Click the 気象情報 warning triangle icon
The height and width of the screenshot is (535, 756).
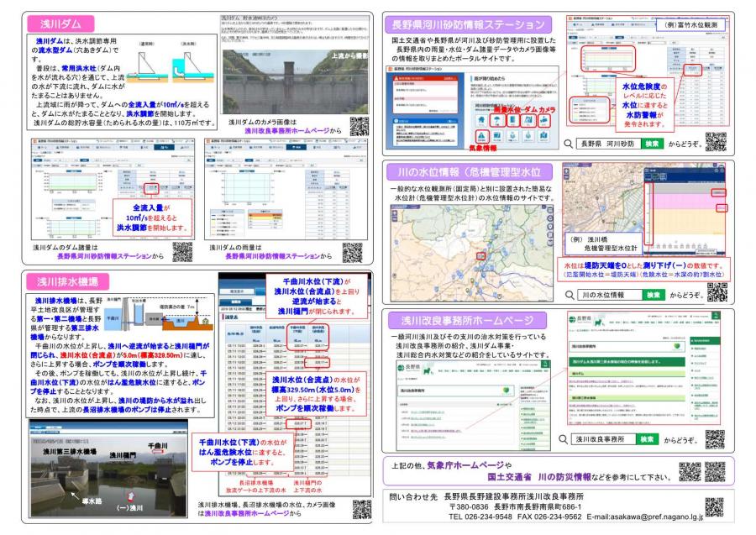pos(481,136)
